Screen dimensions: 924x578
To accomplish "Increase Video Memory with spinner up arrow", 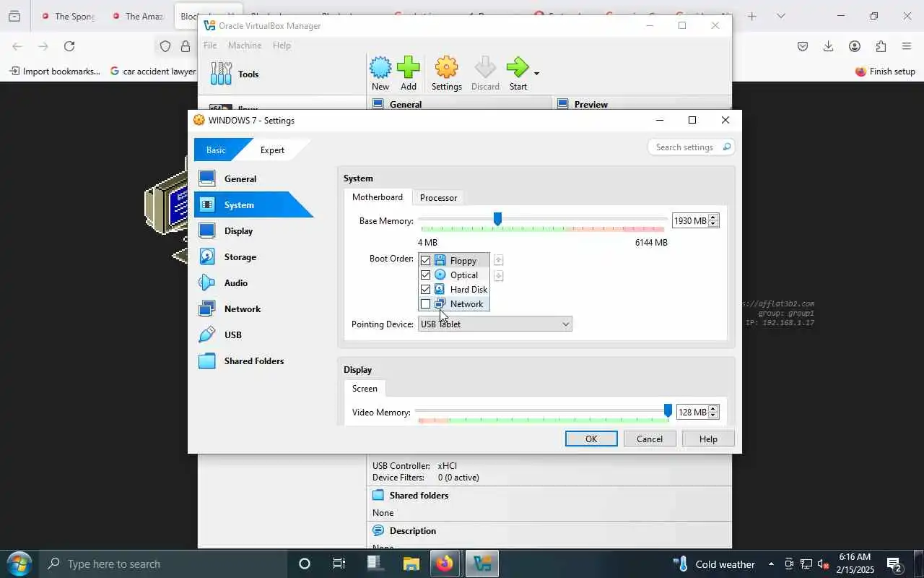I will tap(713, 408).
